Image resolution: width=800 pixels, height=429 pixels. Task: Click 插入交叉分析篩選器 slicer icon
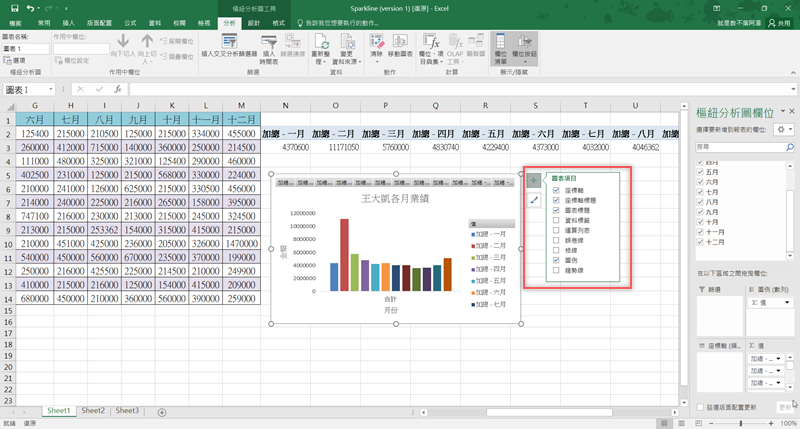click(x=229, y=42)
